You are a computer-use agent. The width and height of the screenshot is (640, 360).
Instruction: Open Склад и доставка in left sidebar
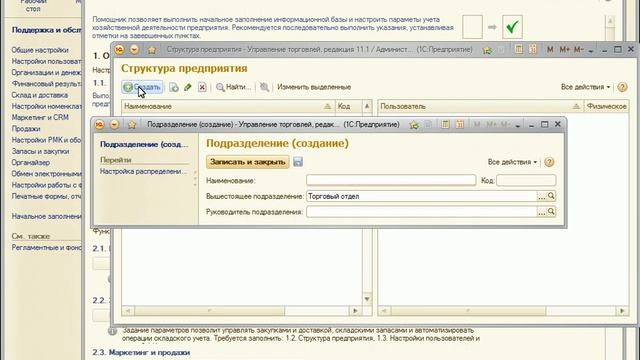pyautogui.click(x=40, y=95)
